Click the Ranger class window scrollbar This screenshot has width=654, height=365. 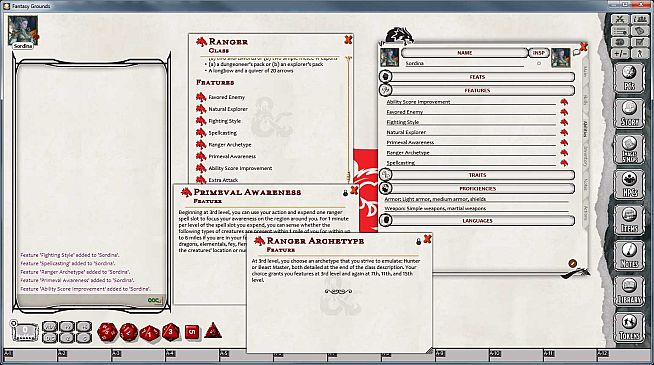click(348, 119)
